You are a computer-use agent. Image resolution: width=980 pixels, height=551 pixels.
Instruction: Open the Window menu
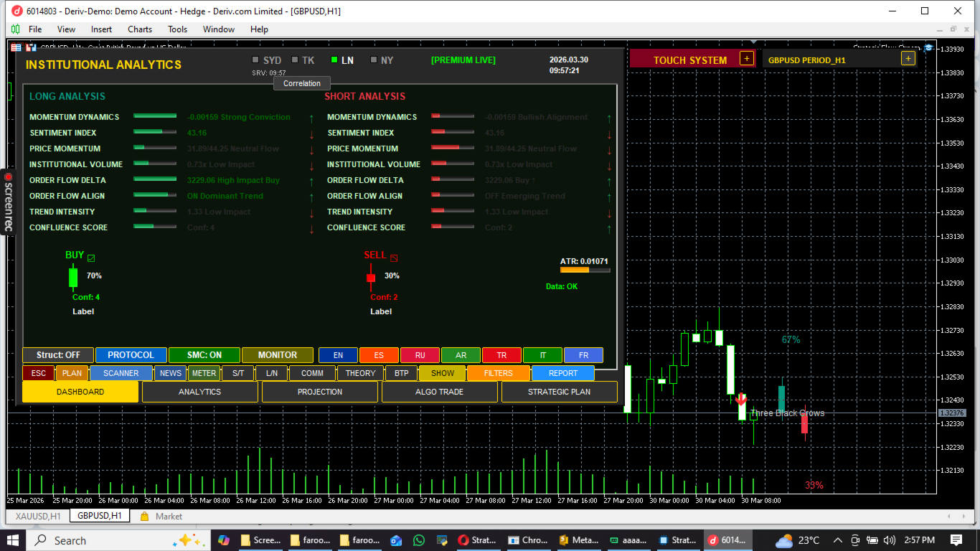coord(219,29)
